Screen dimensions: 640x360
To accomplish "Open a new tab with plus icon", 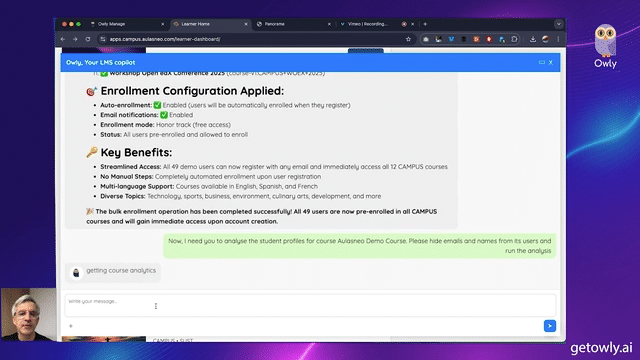I will click(425, 24).
